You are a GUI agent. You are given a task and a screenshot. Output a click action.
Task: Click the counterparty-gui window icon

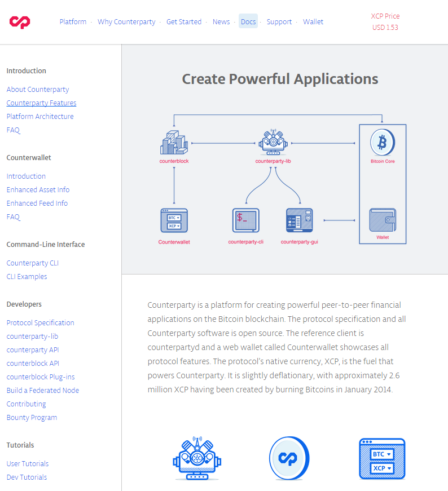coord(299,220)
